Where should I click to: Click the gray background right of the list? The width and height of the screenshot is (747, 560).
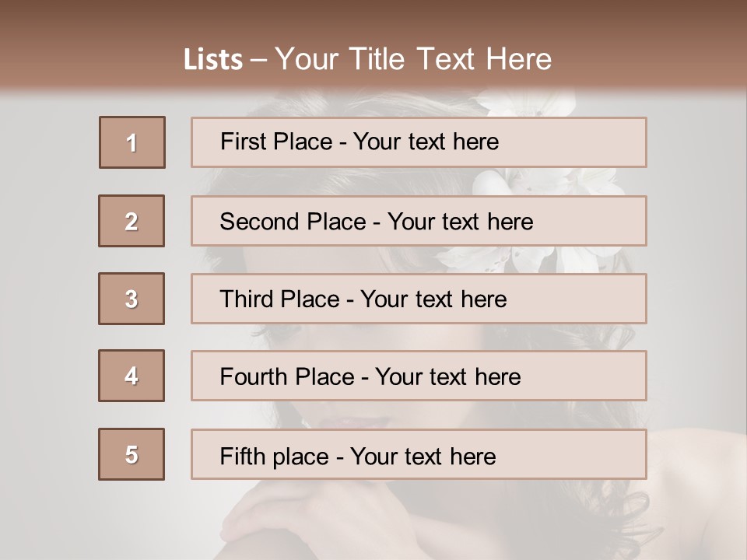[x=696, y=296]
